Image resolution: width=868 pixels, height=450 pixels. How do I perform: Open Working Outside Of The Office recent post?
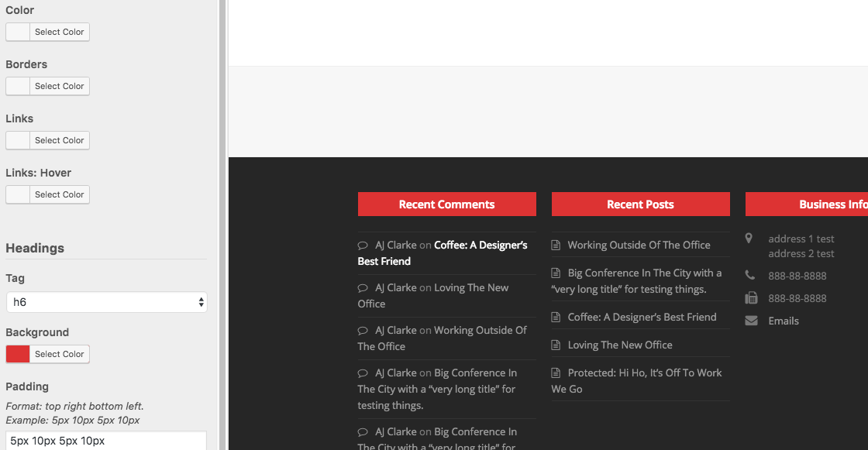click(x=639, y=245)
